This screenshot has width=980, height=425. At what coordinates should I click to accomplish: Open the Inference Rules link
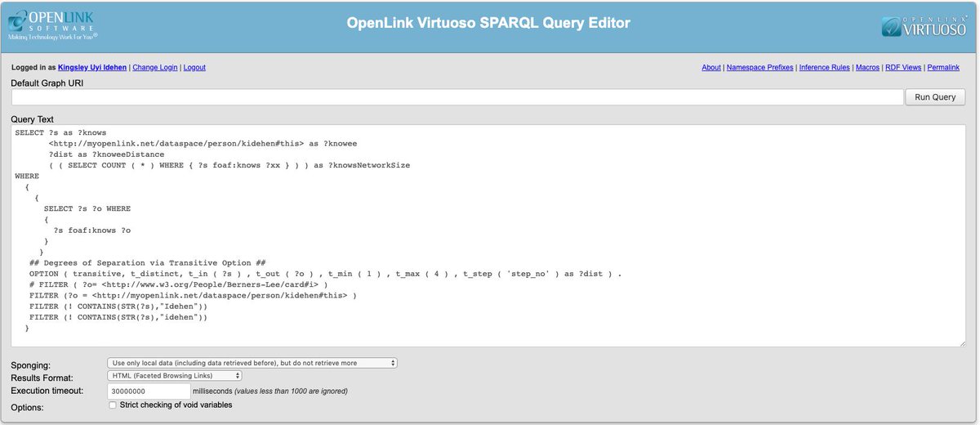[824, 68]
